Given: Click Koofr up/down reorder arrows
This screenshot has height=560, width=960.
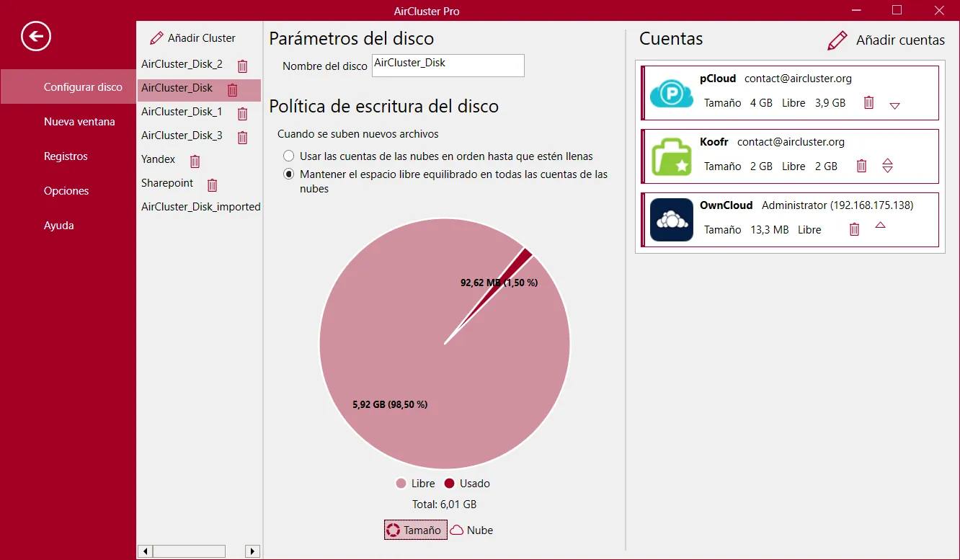Looking at the screenshot, I should (888, 166).
